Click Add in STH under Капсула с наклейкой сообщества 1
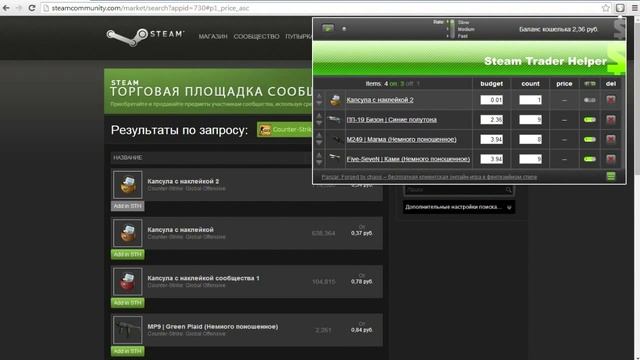The image size is (640, 360). (x=127, y=303)
